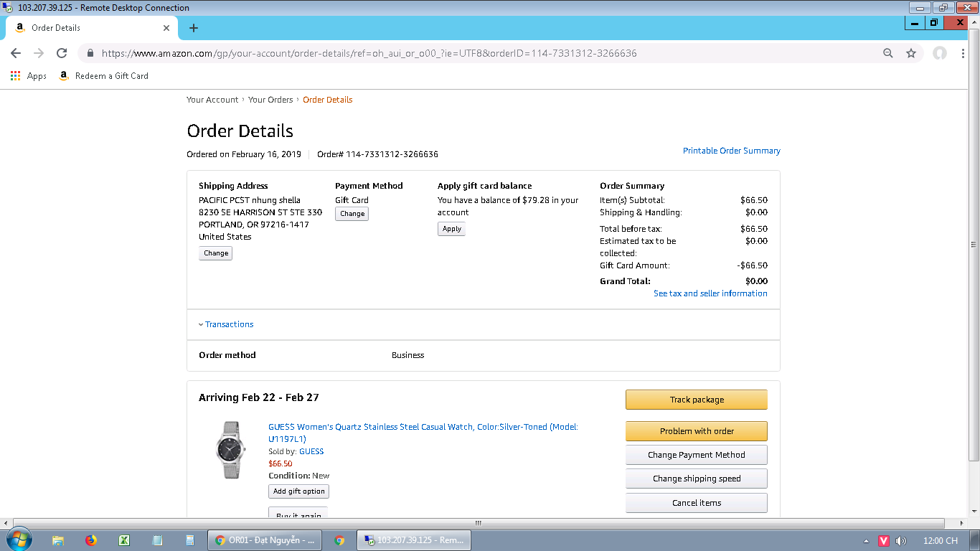The height and width of the screenshot is (551, 980).
Task: Open the Apps grid in bookmarks bar
Action: point(29,76)
